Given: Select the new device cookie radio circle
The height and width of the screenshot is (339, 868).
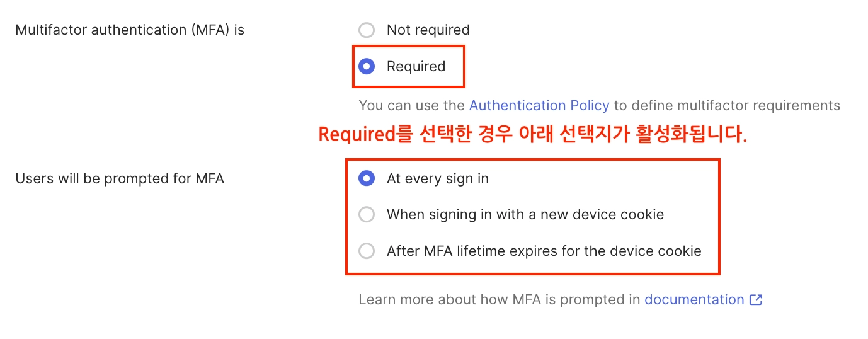Looking at the screenshot, I should click(367, 215).
